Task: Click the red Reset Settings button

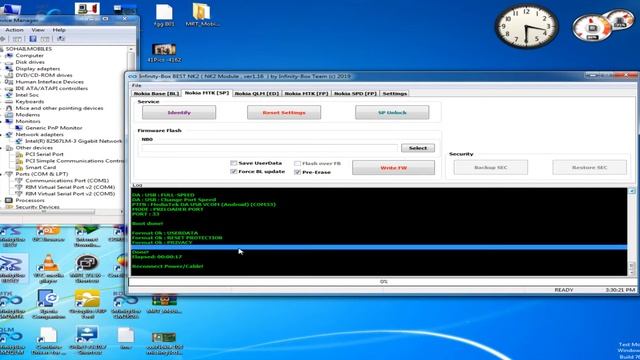Action: 284,112
